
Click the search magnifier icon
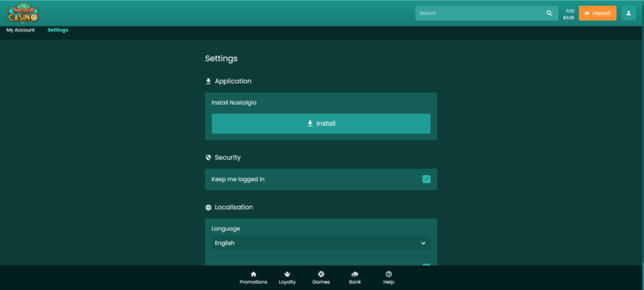pyautogui.click(x=549, y=13)
